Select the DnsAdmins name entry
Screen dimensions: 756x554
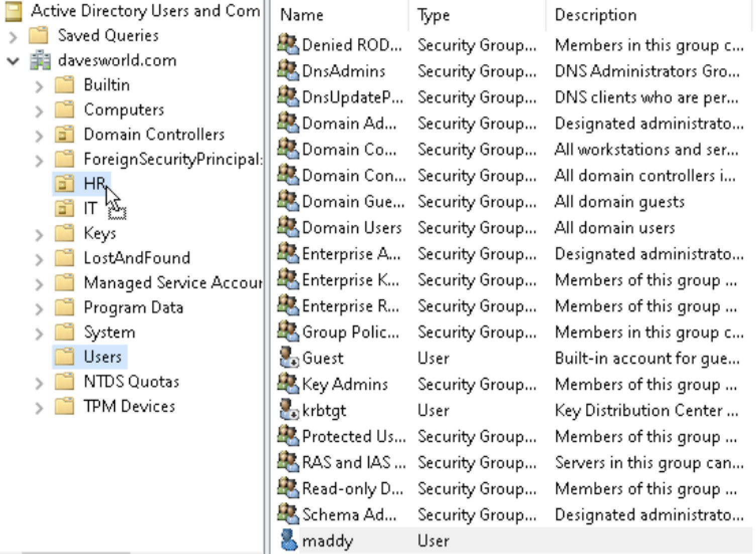tap(344, 71)
